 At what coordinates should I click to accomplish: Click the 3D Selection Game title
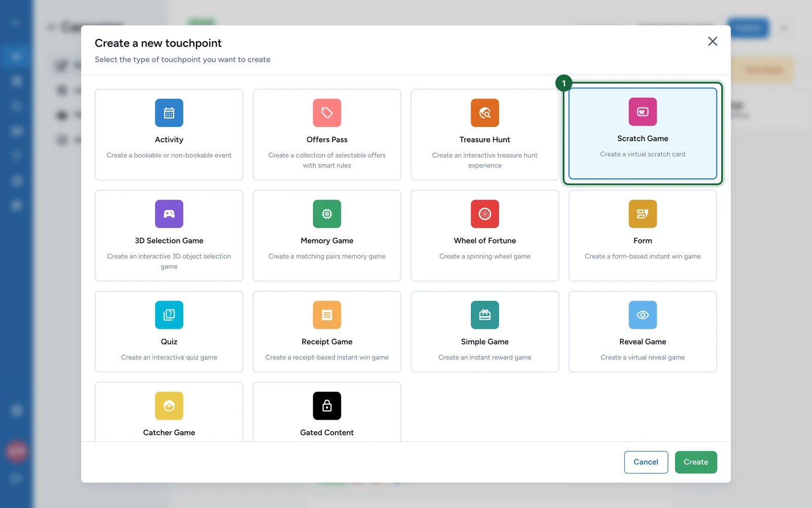[x=169, y=241]
